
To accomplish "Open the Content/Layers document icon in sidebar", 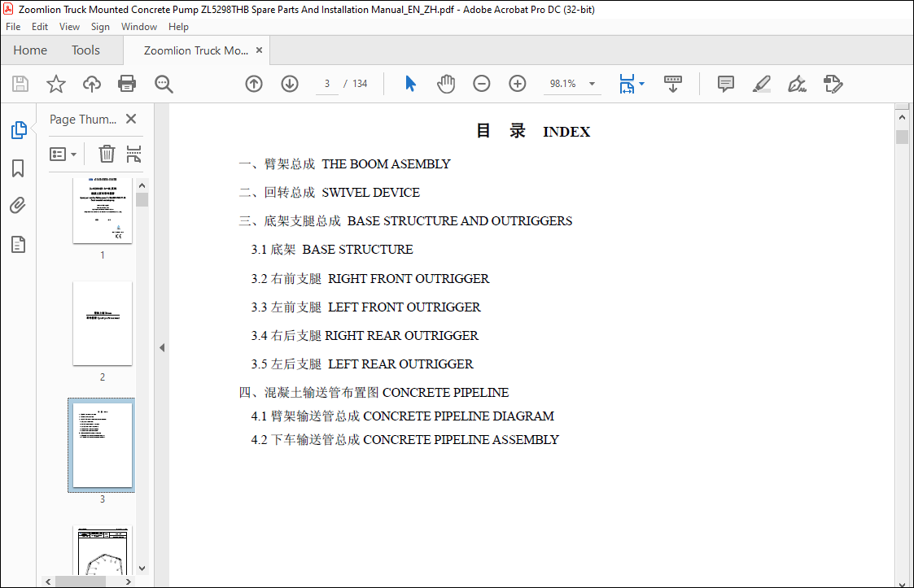I will click(18, 245).
